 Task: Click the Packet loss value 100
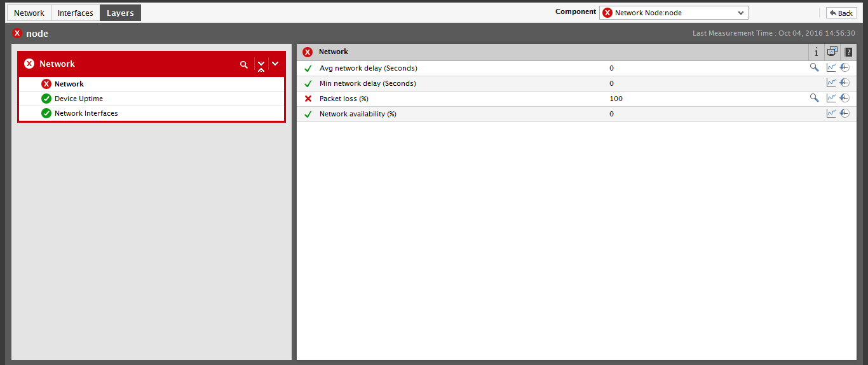616,99
